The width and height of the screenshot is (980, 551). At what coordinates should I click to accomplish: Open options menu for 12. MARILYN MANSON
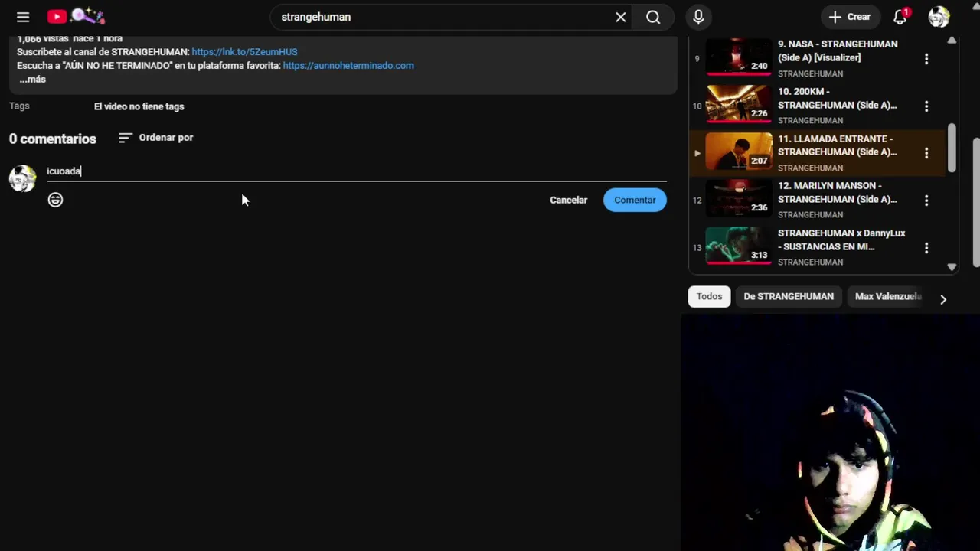[926, 201]
